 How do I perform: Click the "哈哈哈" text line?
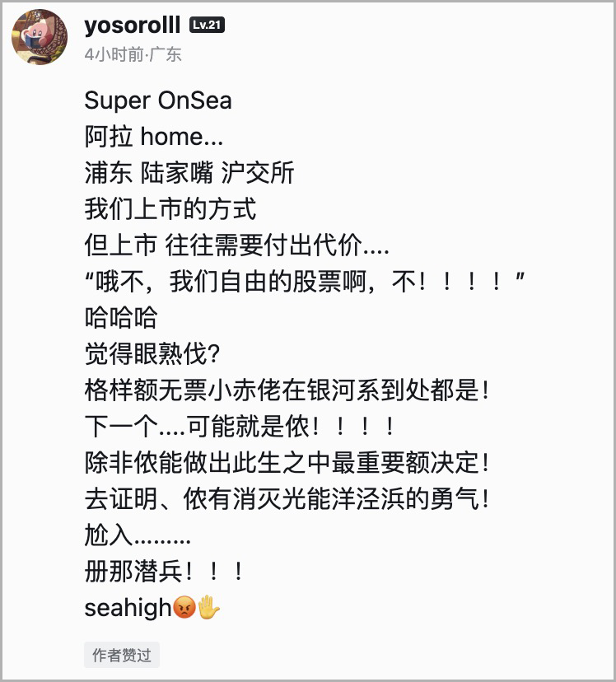coord(121,318)
